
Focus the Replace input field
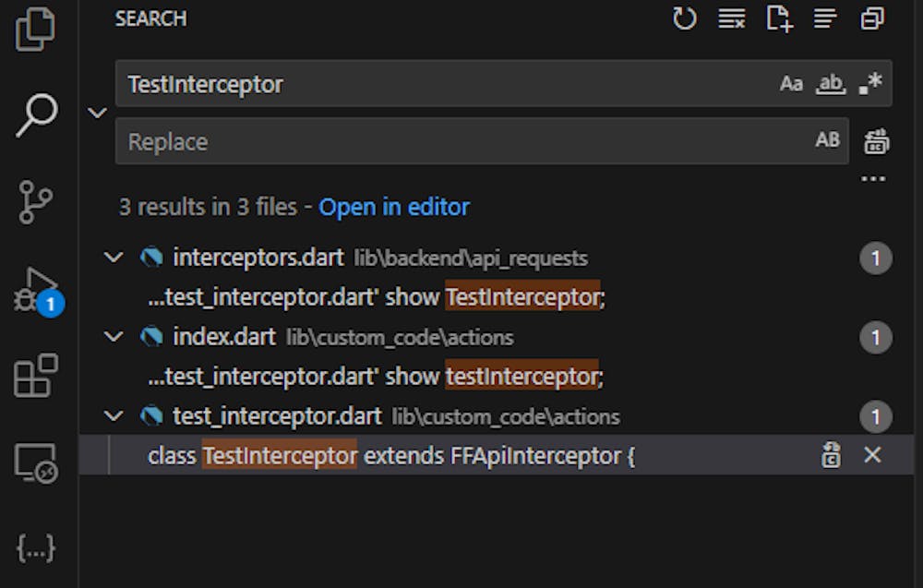tap(461, 141)
